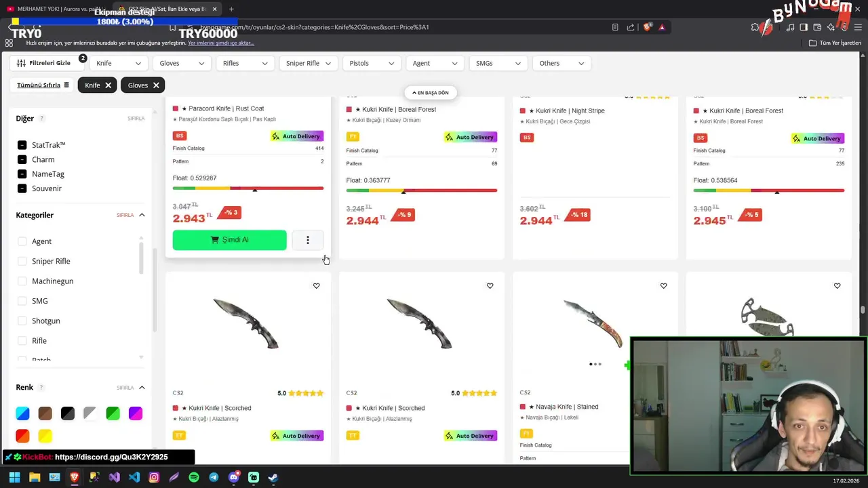The height and width of the screenshot is (488, 868).
Task: Toggle the browser sidebar panel icon
Action: click(804, 27)
